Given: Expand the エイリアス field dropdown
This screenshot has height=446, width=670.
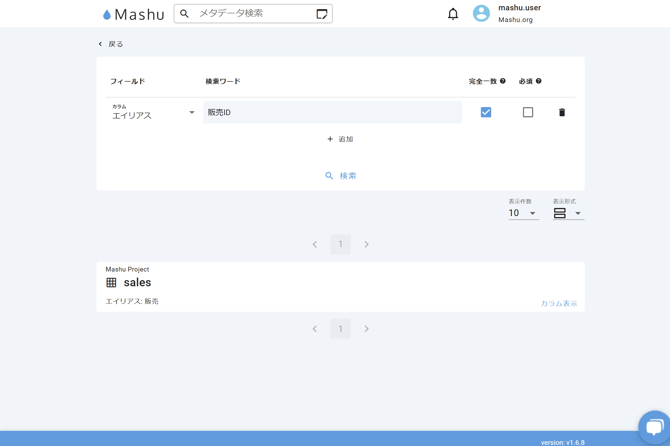Looking at the screenshot, I should coord(191,113).
